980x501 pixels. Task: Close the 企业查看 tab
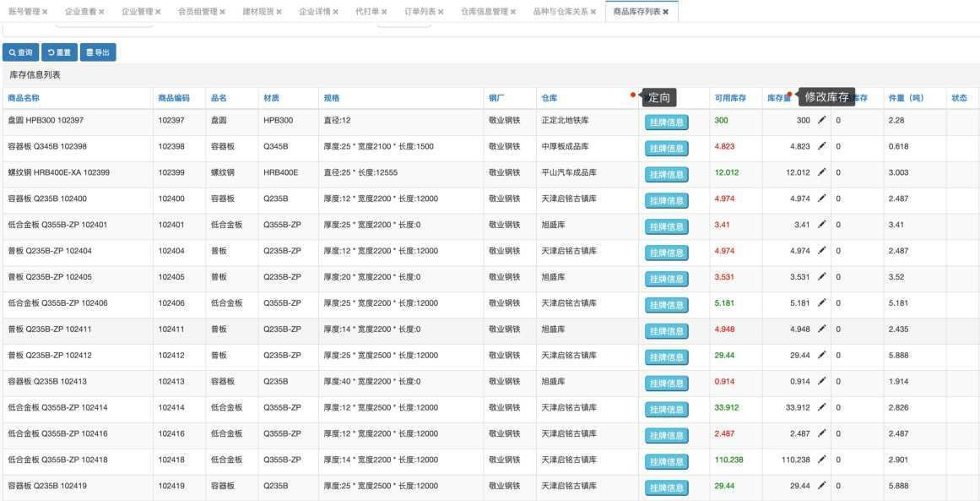(x=101, y=12)
